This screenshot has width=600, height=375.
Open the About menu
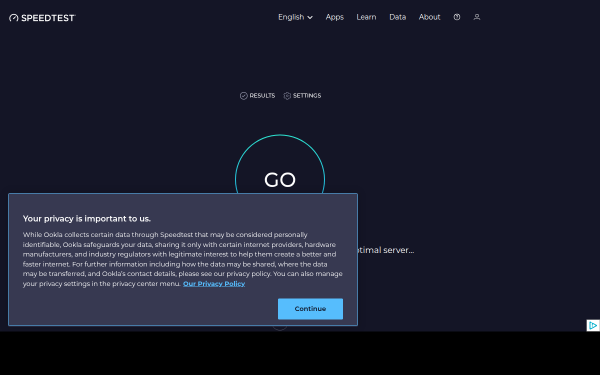(x=429, y=17)
